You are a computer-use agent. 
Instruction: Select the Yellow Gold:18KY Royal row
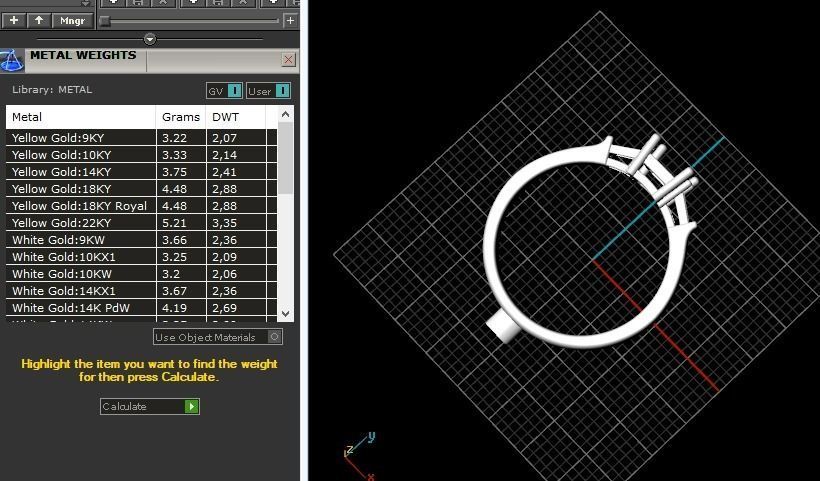pos(141,206)
